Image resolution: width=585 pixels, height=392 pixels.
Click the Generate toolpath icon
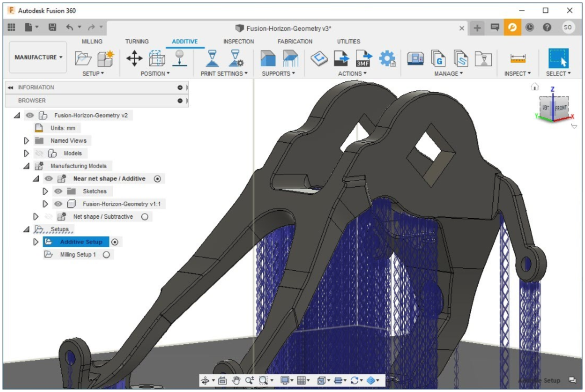point(319,58)
